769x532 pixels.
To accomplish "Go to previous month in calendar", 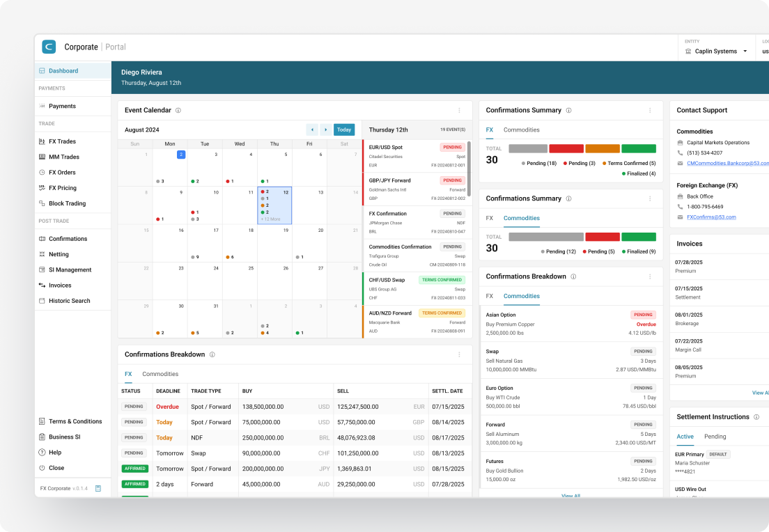I will click(312, 130).
